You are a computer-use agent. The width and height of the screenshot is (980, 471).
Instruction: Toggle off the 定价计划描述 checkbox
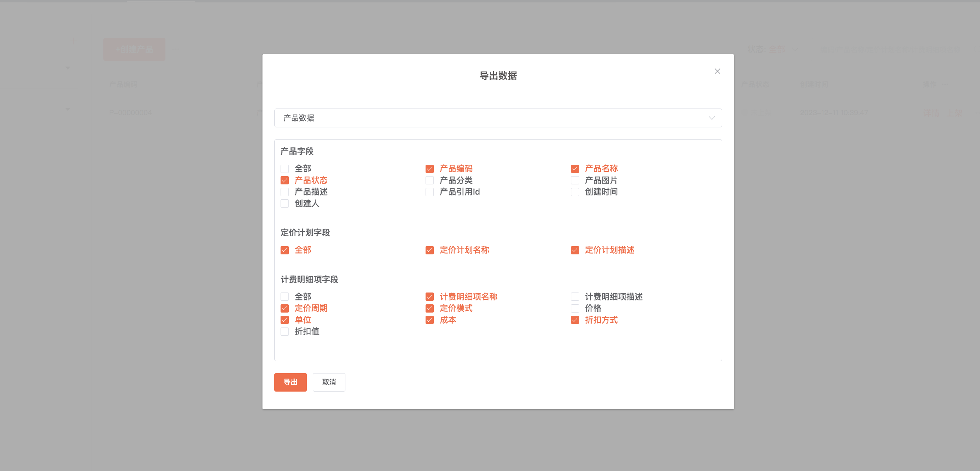click(x=575, y=250)
